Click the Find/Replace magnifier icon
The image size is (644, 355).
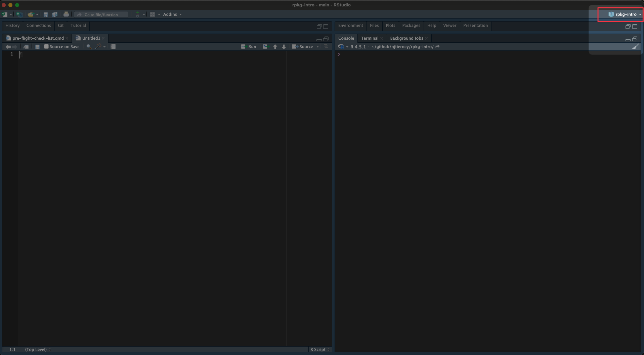coord(89,47)
